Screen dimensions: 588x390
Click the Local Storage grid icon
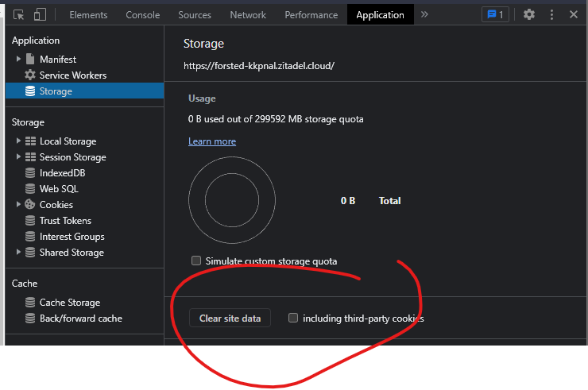(30, 141)
